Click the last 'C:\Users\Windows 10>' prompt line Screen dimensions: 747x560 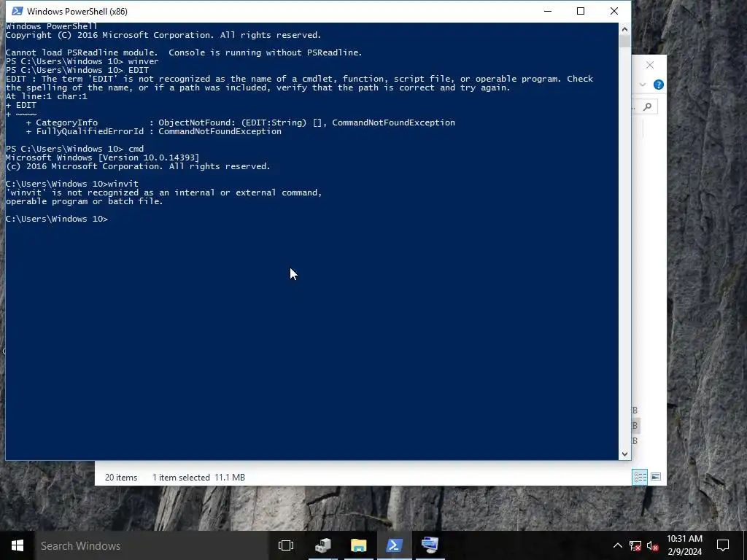pyautogui.click(x=57, y=219)
